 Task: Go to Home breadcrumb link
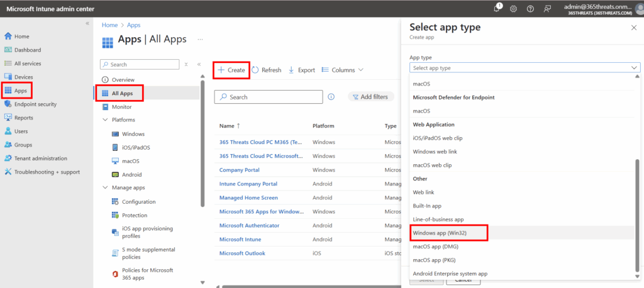tap(109, 25)
